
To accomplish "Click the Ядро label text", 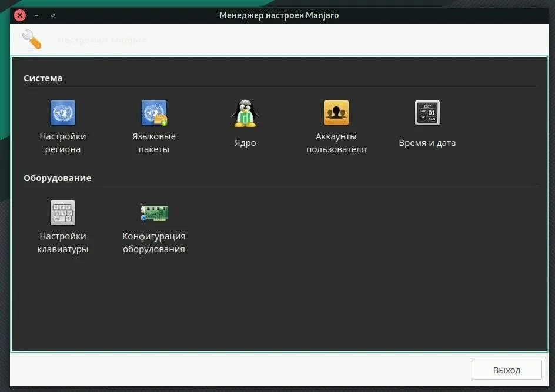I will 245,143.
